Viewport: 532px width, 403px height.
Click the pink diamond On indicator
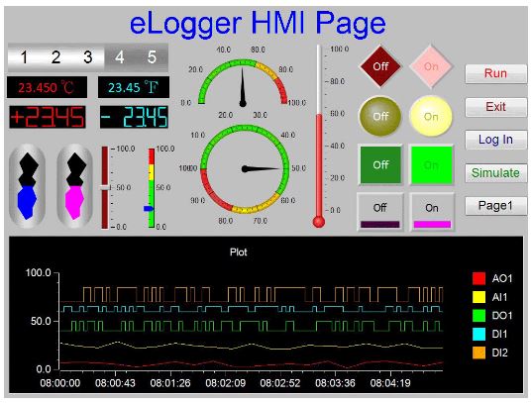[431, 66]
